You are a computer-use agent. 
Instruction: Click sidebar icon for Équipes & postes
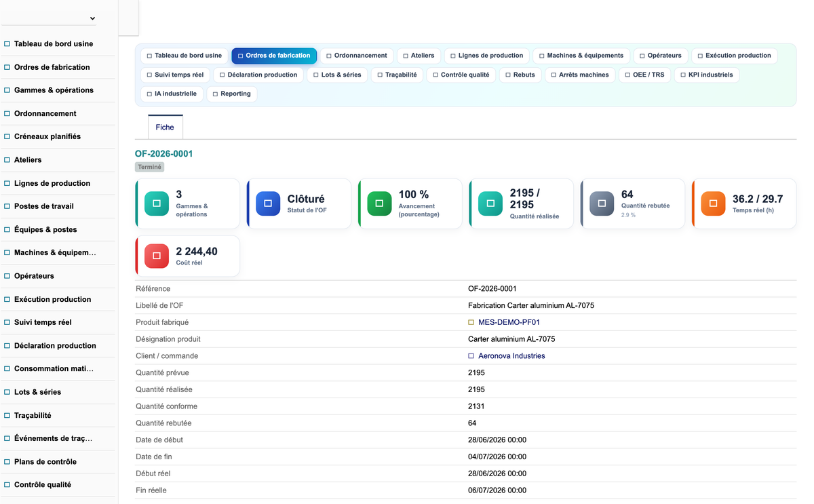coord(7,229)
